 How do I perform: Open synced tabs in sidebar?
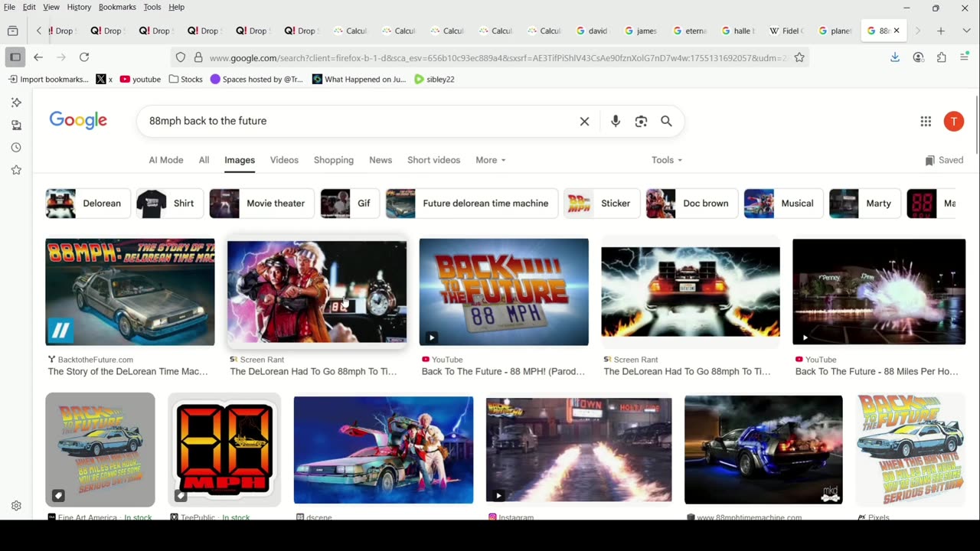pos(16,125)
